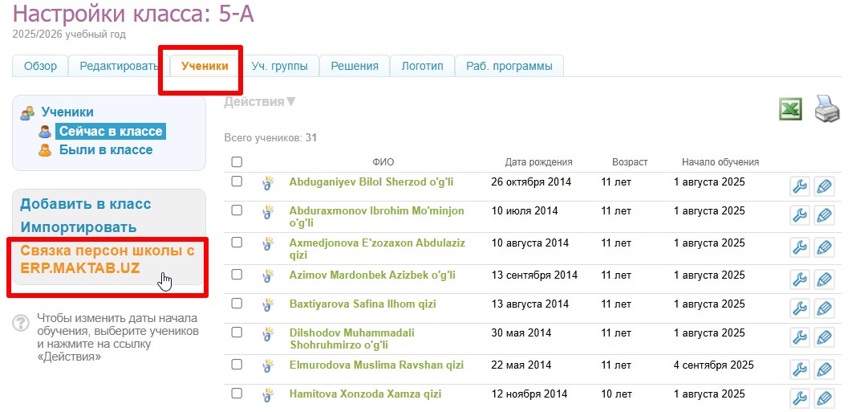Viewport: 868px width, 412px height.
Task: Select Сейчас в классе filter
Action: point(111,132)
